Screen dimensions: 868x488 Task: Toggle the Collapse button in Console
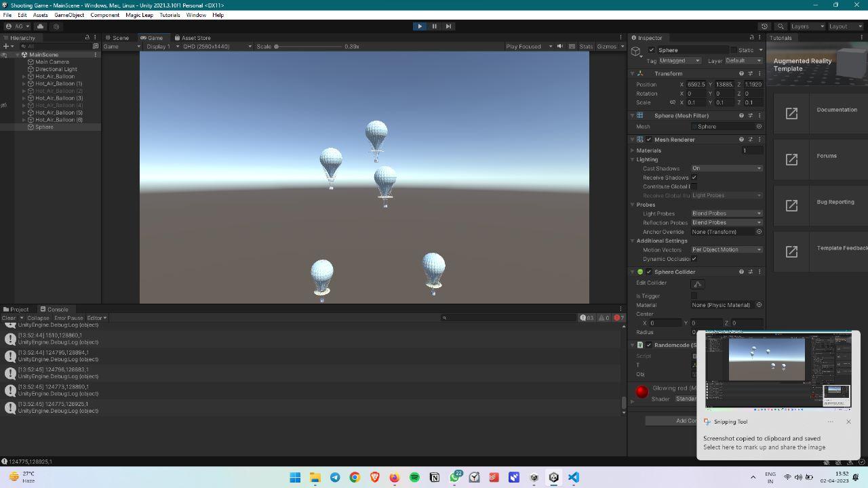(x=38, y=318)
